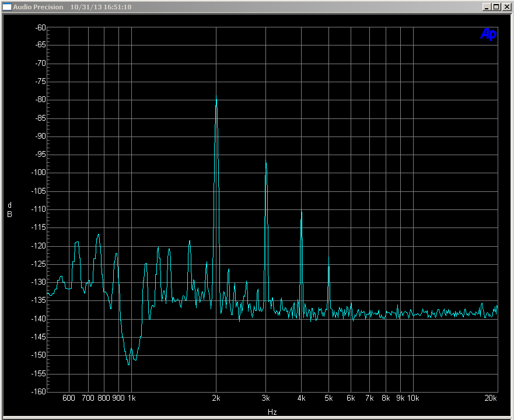Click the 2k frequency label
Viewport: 514px width, 420px height.
pyautogui.click(x=216, y=398)
